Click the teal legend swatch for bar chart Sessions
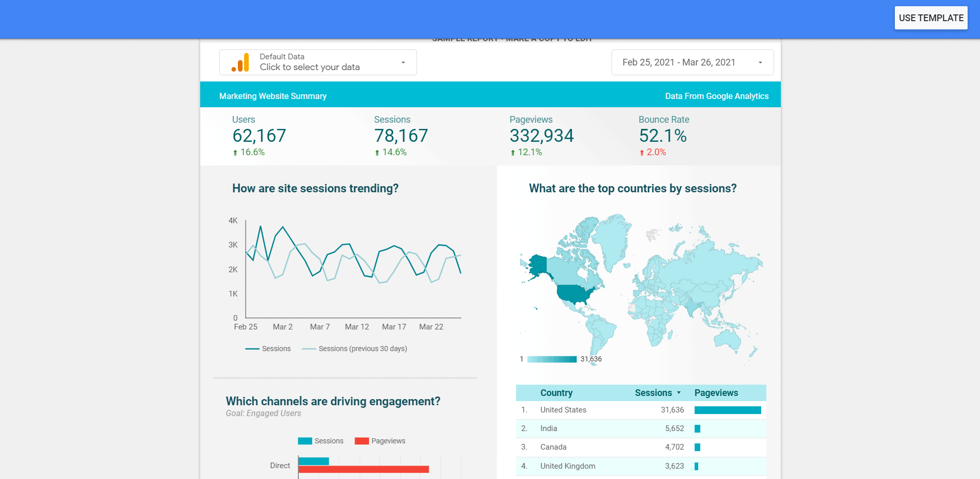Image resolution: width=980 pixels, height=479 pixels. coord(305,441)
